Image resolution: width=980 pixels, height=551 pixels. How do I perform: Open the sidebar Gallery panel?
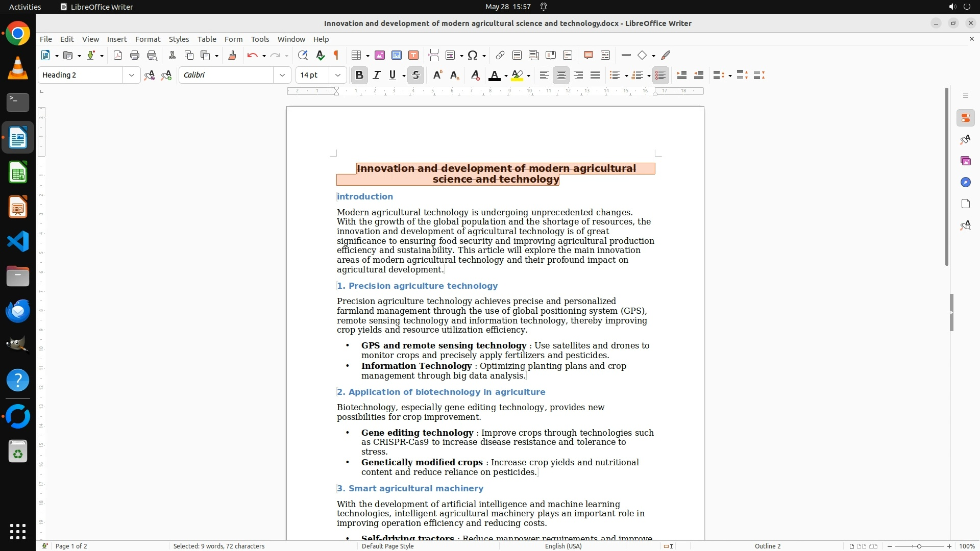click(x=965, y=161)
